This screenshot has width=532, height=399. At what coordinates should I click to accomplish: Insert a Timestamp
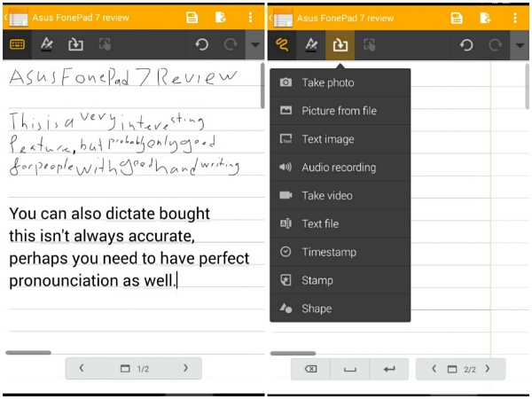click(x=340, y=252)
